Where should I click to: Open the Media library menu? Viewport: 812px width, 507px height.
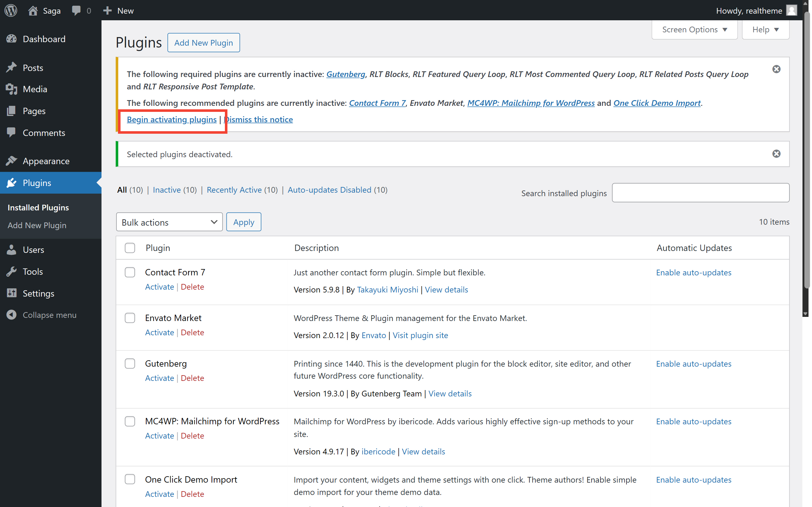tap(35, 89)
